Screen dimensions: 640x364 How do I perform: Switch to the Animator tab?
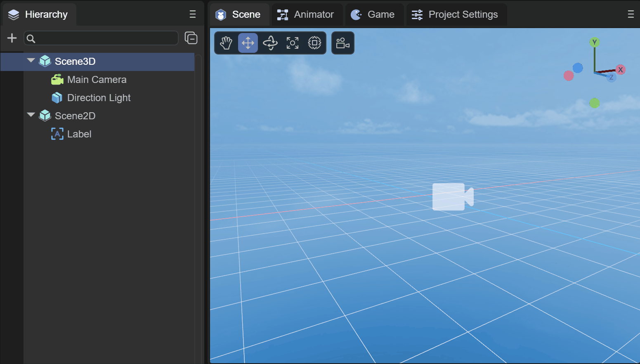pos(306,14)
